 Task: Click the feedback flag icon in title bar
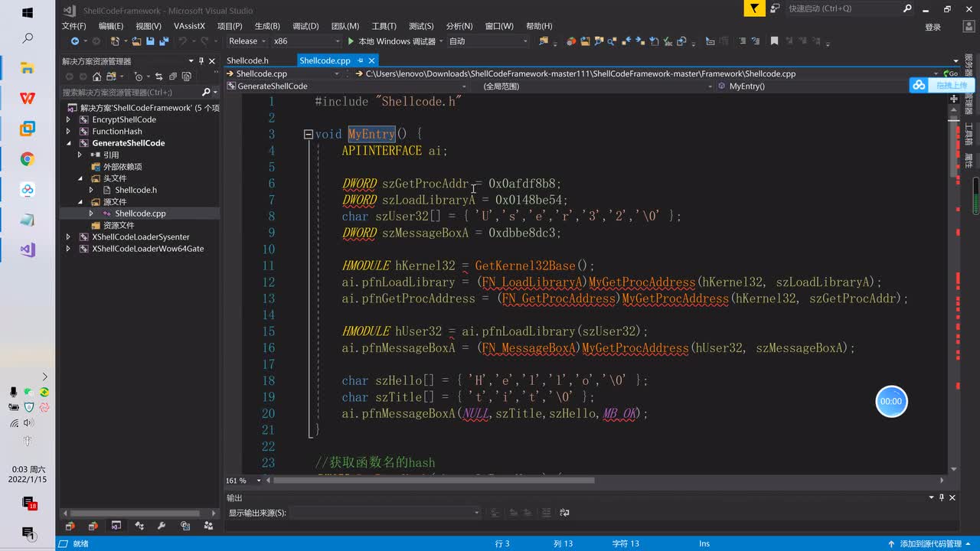tap(755, 9)
